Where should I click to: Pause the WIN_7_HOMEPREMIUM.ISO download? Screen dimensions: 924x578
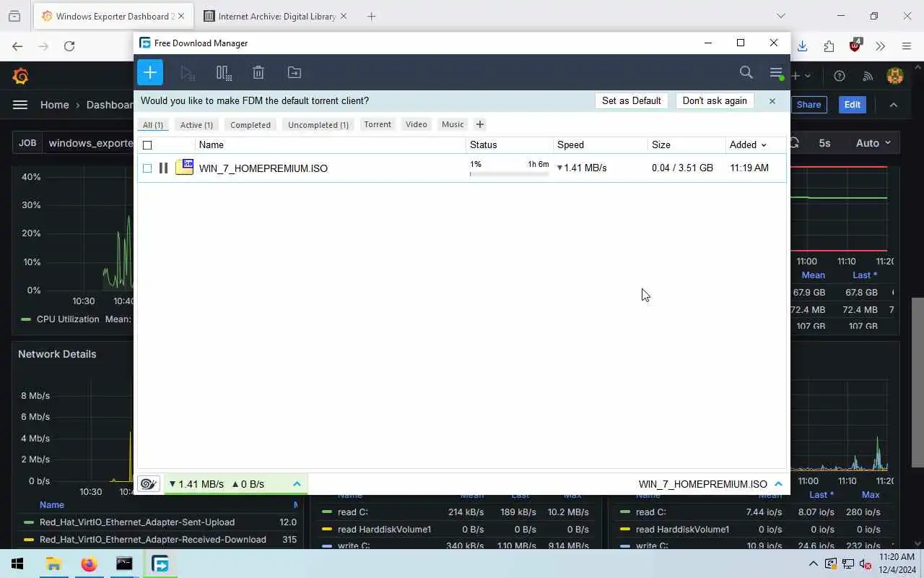163,168
